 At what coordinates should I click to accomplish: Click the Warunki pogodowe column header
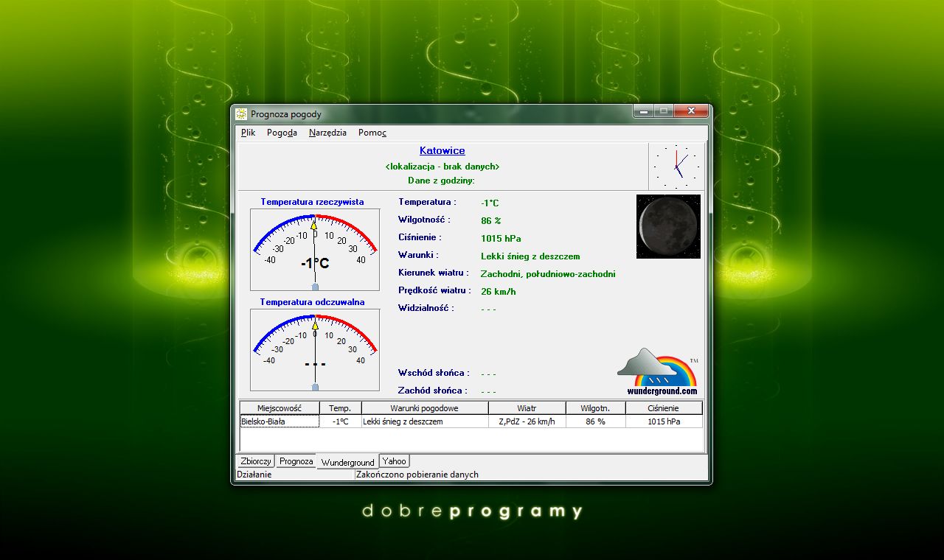pyautogui.click(x=425, y=407)
